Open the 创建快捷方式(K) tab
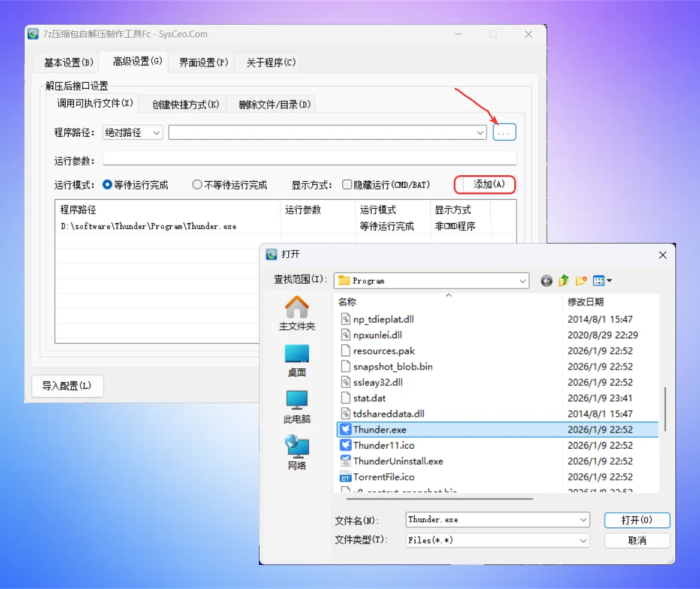Image resolution: width=700 pixels, height=589 pixels. pyautogui.click(x=181, y=104)
